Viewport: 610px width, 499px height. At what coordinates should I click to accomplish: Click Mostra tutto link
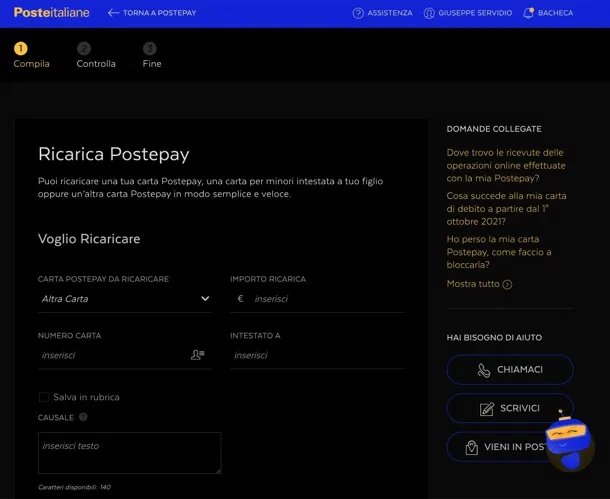(x=473, y=284)
